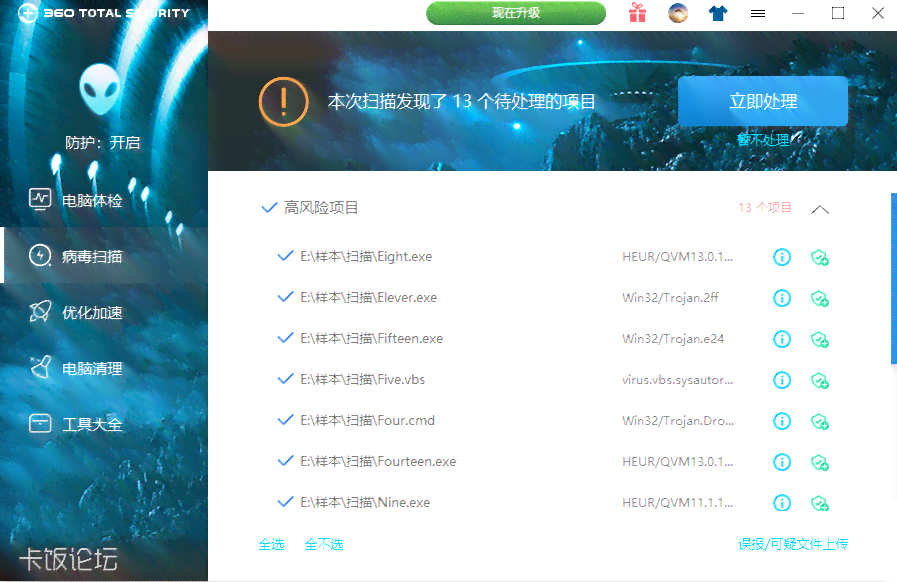
Task: Click the 现在升级 upgrade button
Action: tap(515, 13)
